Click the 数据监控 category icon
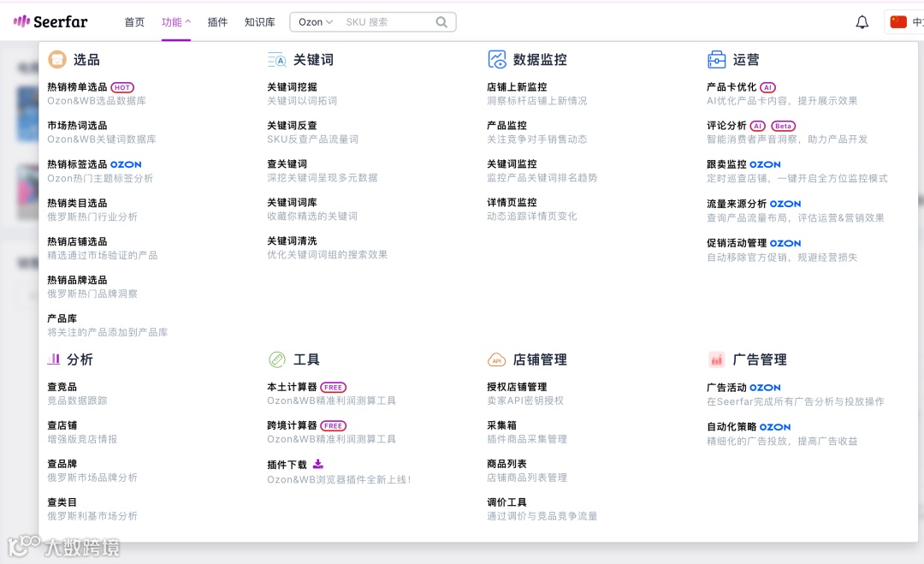The width and height of the screenshot is (924, 564). (x=497, y=60)
